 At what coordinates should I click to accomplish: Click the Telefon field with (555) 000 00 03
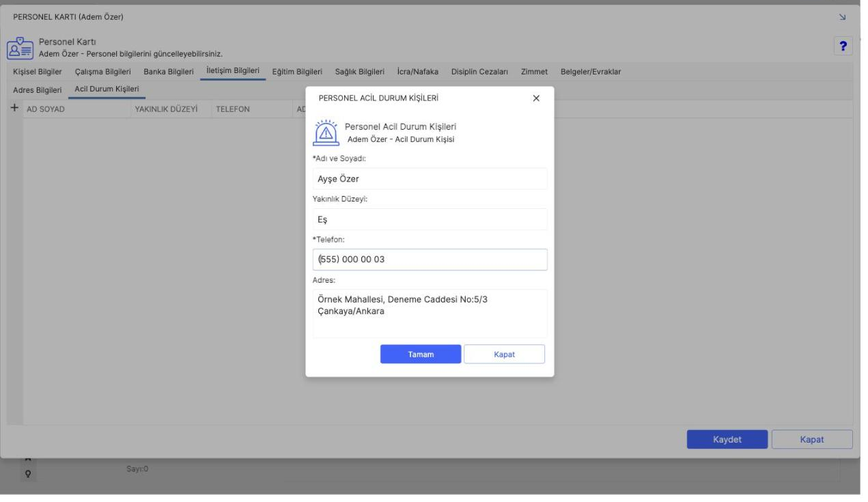point(430,260)
